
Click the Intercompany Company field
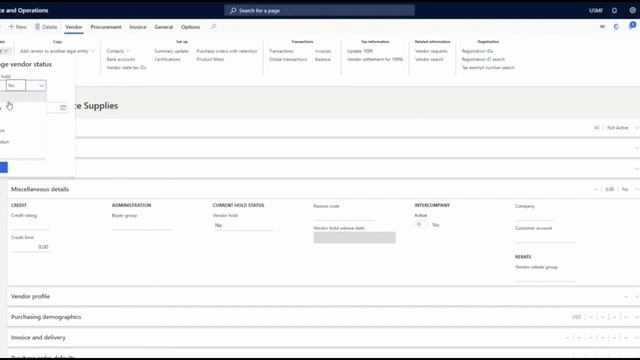(535, 216)
